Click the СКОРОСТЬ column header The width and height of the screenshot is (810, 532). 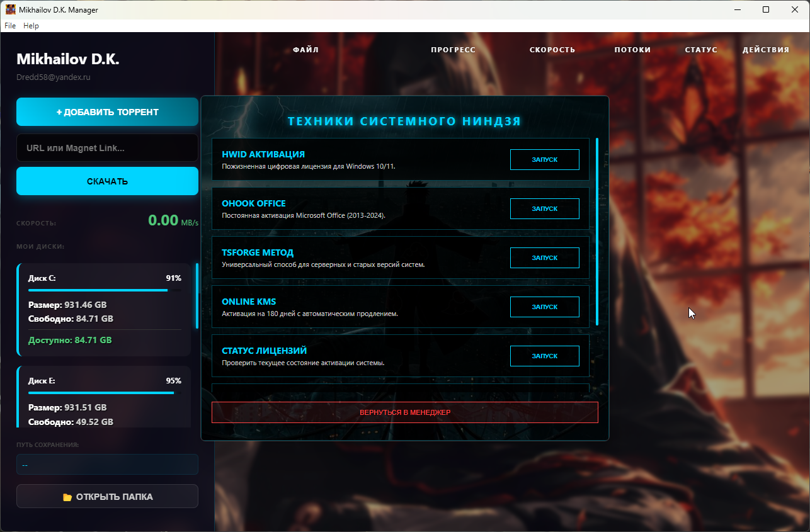(552, 50)
